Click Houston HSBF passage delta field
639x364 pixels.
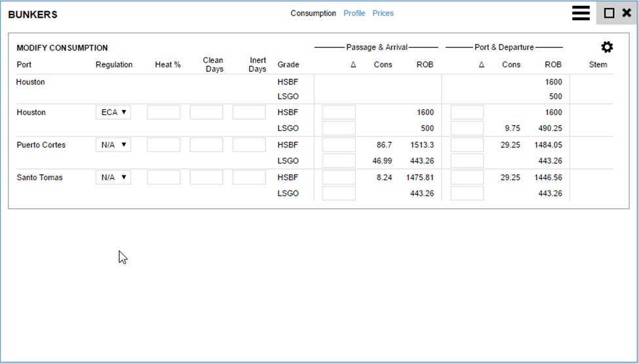(339, 112)
